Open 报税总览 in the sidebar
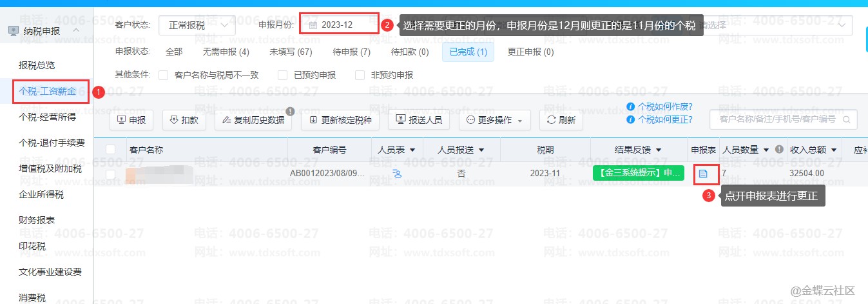The height and width of the screenshot is (304, 868). [37, 65]
